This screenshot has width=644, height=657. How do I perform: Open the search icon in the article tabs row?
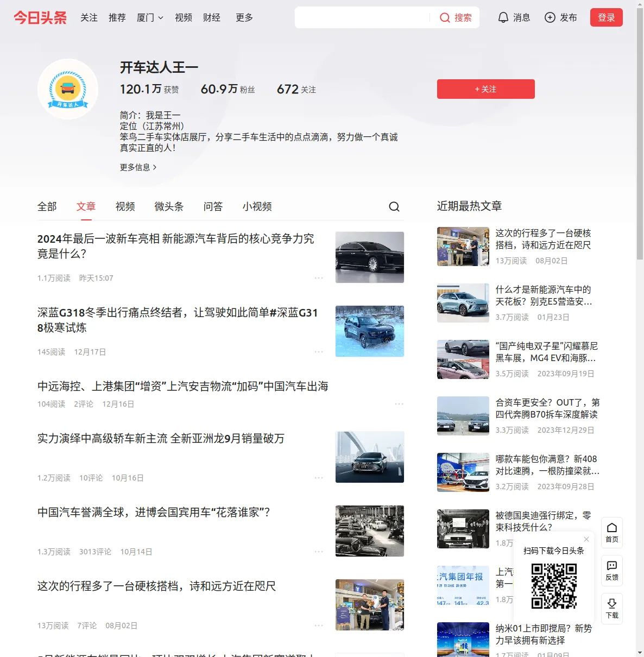(x=394, y=206)
